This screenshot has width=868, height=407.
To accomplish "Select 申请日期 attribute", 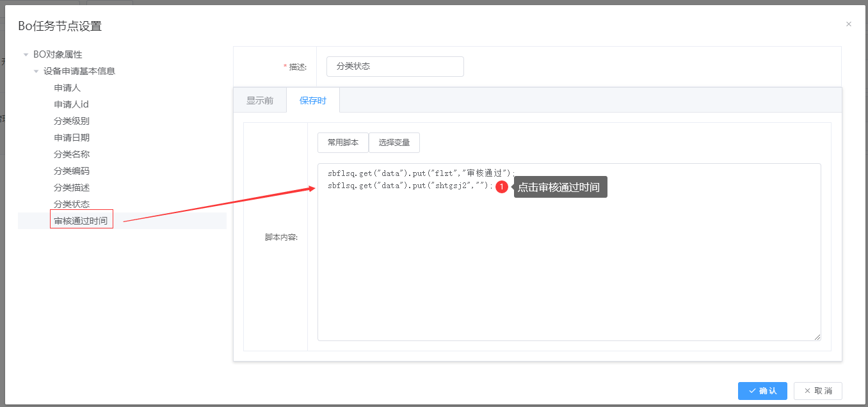I will coord(72,138).
